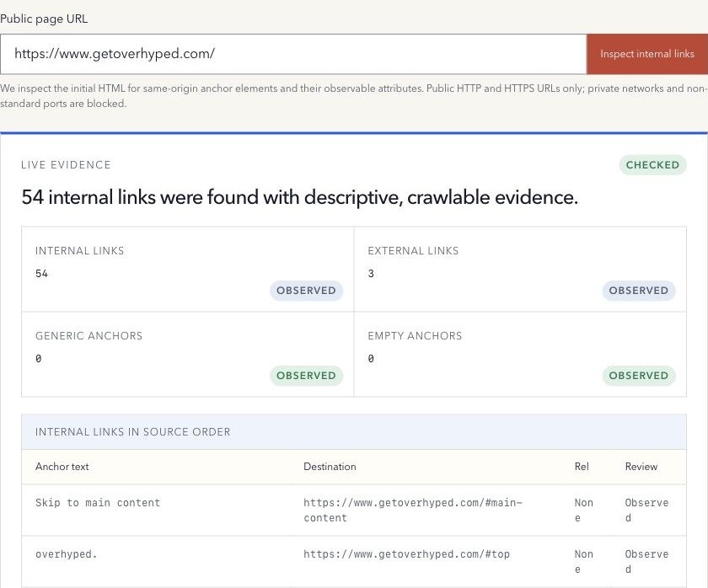The width and height of the screenshot is (708, 588).
Task: Click the '54 internal links were found' headline
Action: [300, 198]
